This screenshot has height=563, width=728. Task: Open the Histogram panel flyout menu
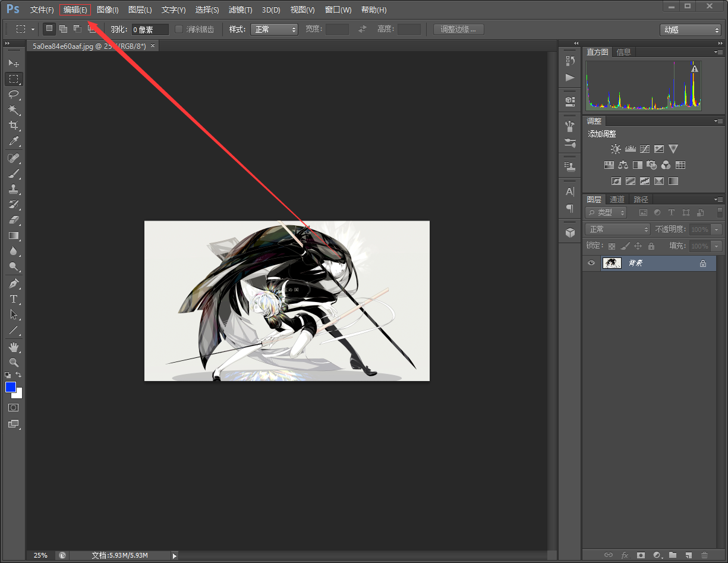coord(718,52)
